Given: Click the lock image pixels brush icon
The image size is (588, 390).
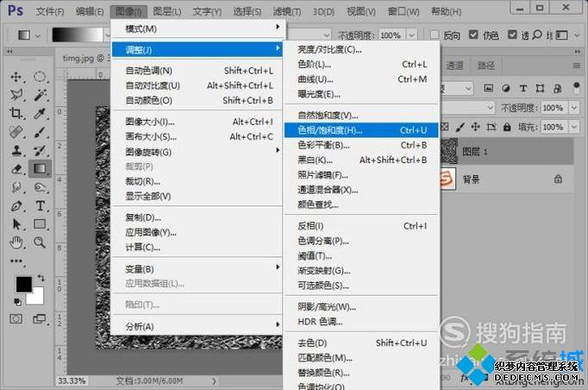Looking at the screenshot, I should (460, 127).
